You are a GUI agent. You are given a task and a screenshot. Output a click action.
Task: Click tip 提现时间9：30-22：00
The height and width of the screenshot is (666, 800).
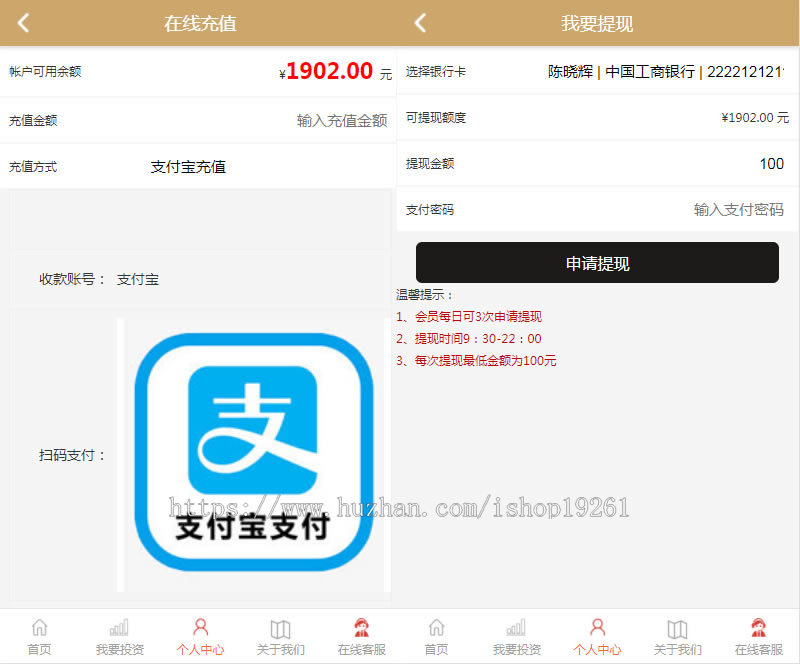[x=469, y=338]
